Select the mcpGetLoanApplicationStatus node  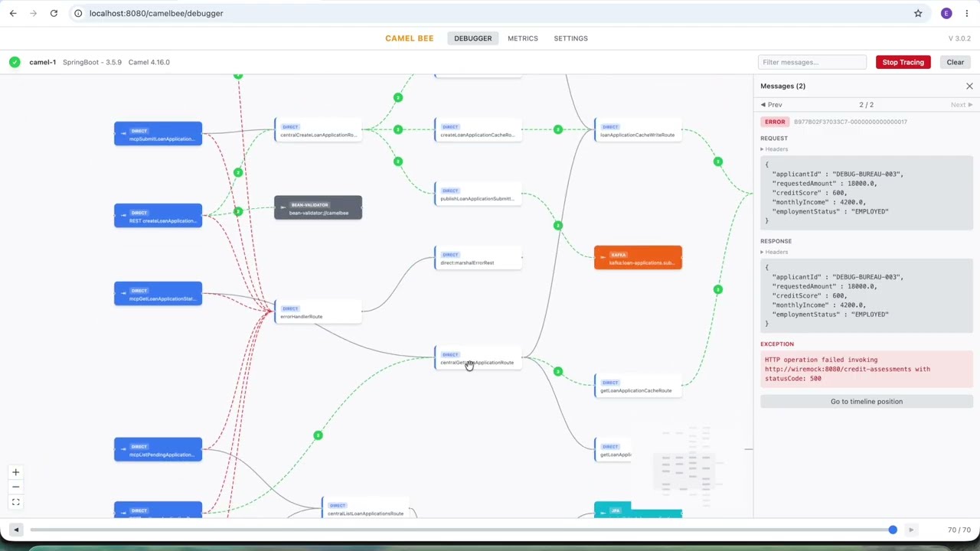click(x=158, y=294)
